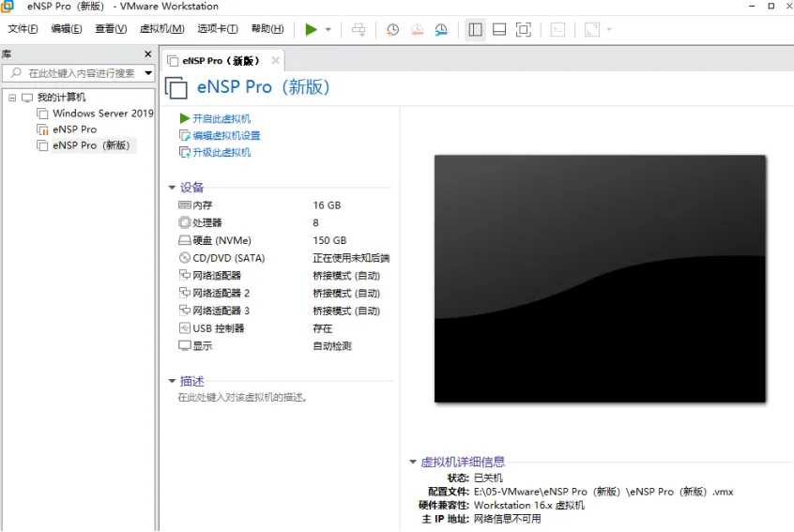Open the 帮助(H) menu
794x532 pixels.
point(267,29)
